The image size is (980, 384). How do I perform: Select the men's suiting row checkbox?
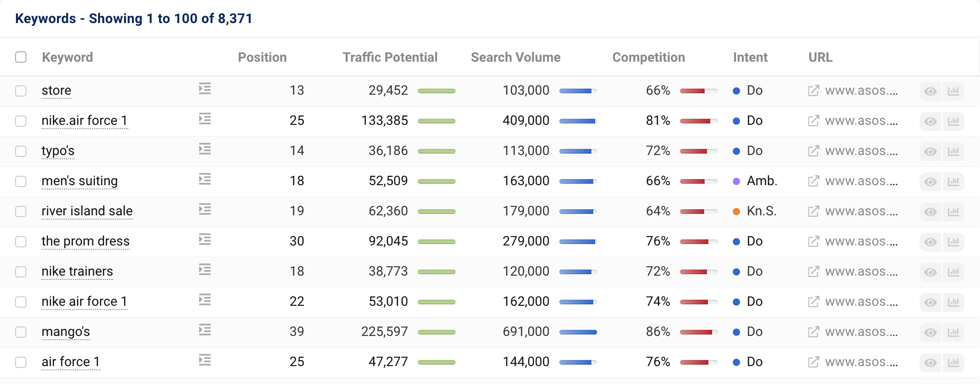point(21,181)
